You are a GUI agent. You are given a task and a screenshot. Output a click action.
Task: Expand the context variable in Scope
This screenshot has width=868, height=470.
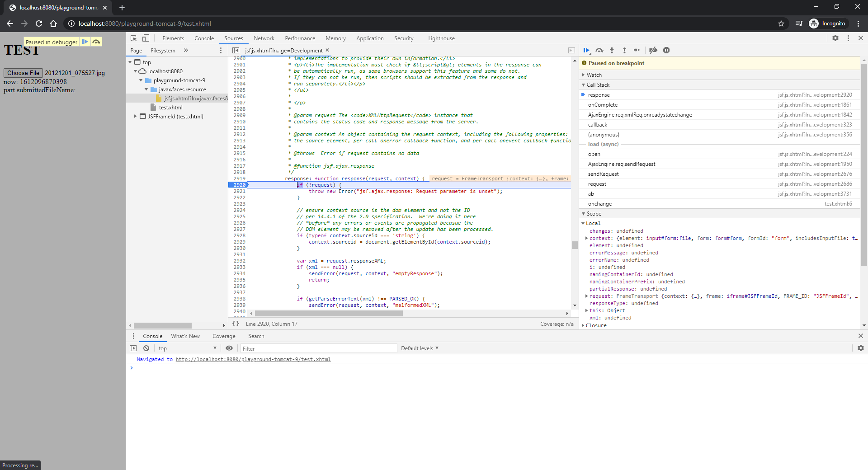586,238
